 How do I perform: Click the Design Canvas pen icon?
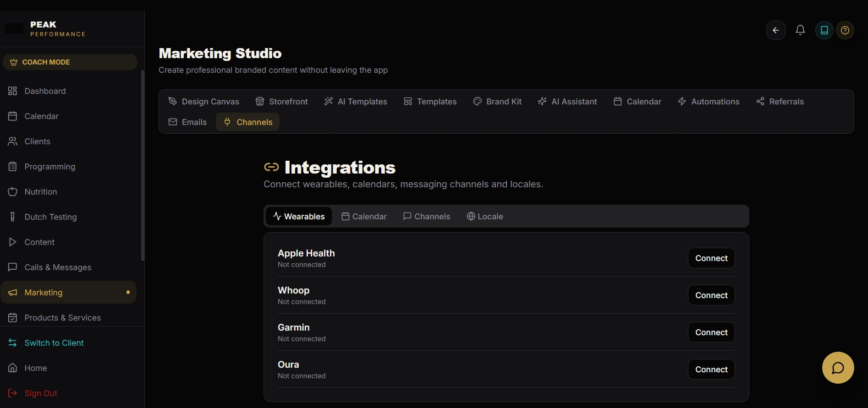pyautogui.click(x=173, y=101)
